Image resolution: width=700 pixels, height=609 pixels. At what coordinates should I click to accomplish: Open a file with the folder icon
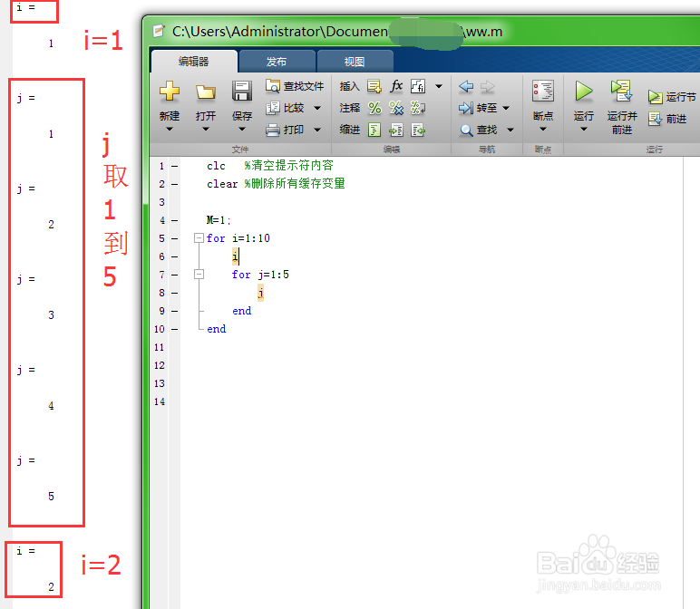pos(206,92)
